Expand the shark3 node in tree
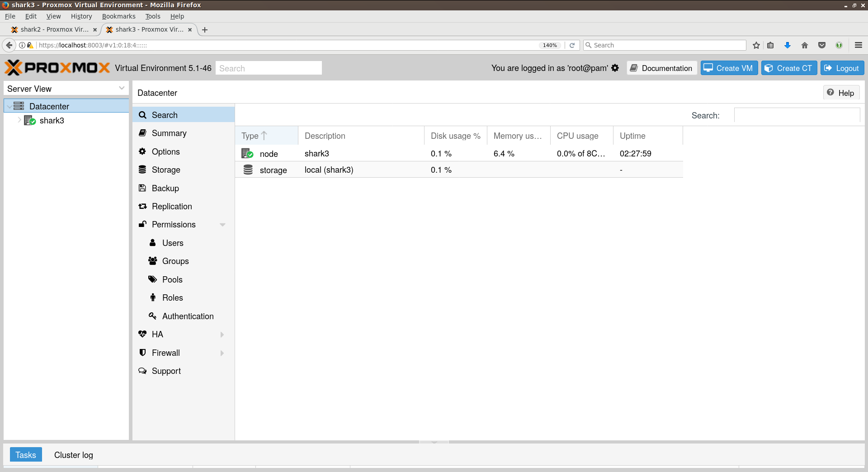 (x=19, y=120)
